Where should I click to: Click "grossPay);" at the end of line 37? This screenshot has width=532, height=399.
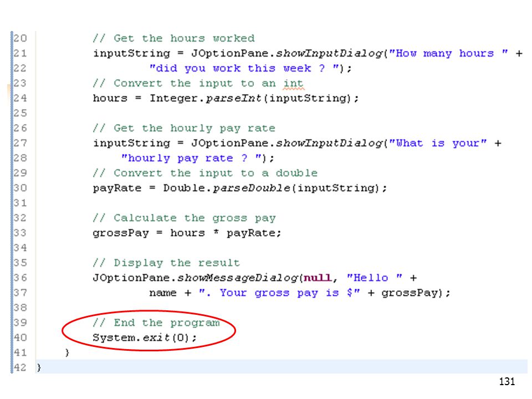416,293
